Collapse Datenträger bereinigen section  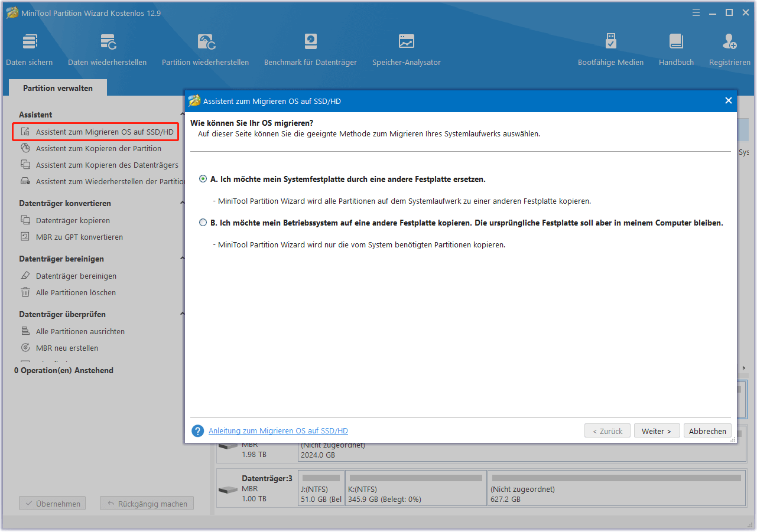coord(182,259)
